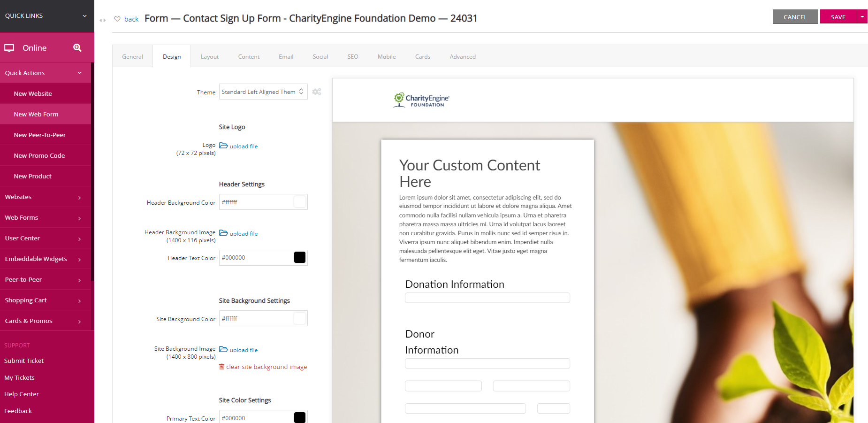Click the Online monitor icon
868x423 pixels.
[9, 48]
